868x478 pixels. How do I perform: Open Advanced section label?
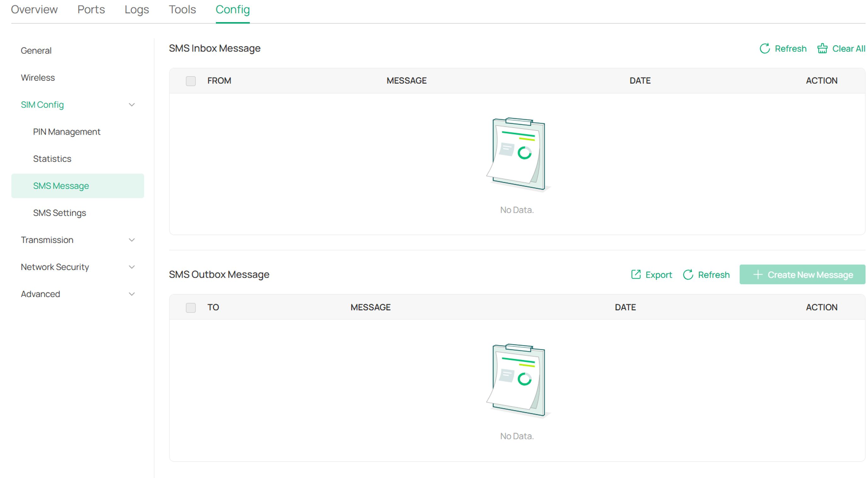coord(40,294)
